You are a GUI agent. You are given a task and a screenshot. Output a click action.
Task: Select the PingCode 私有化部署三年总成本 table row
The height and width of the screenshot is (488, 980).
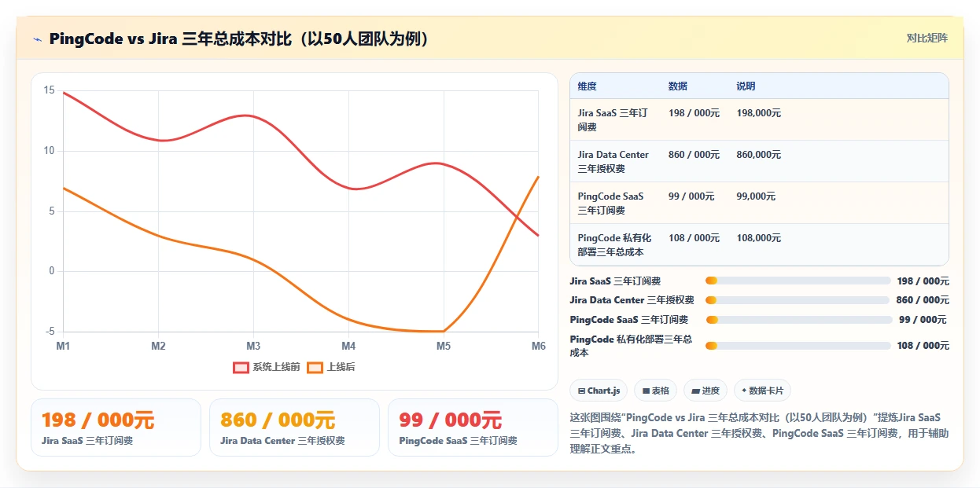click(759, 244)
